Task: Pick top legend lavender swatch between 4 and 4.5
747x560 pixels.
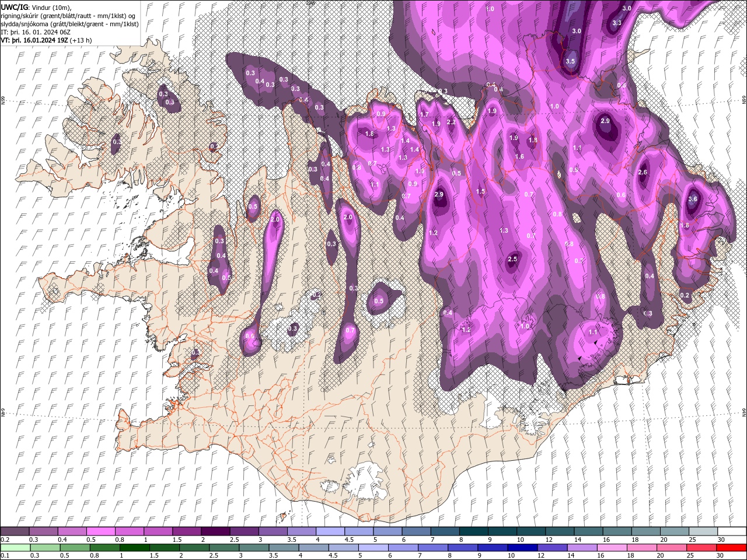Action: tap(330, 531)
